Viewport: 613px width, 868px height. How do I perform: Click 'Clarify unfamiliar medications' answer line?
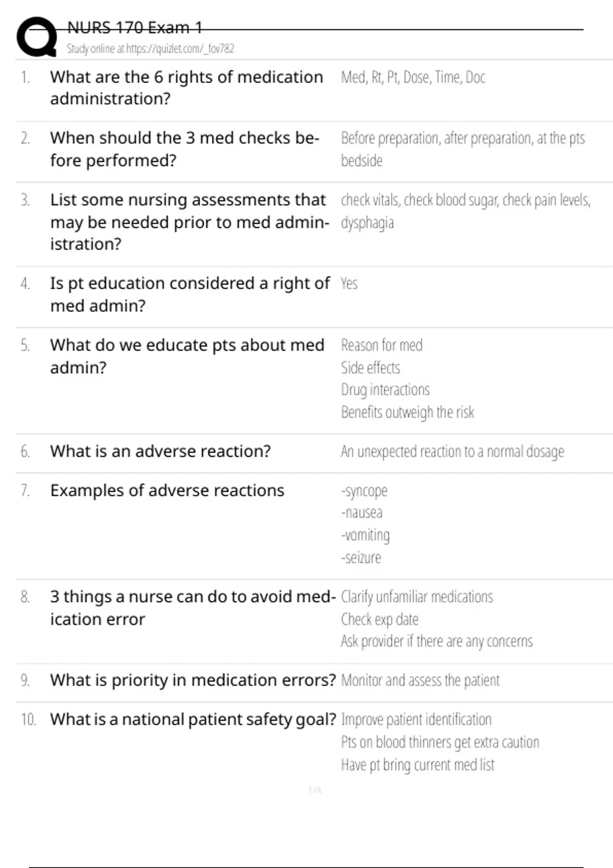pyautogui.click(x=417, y=597)
